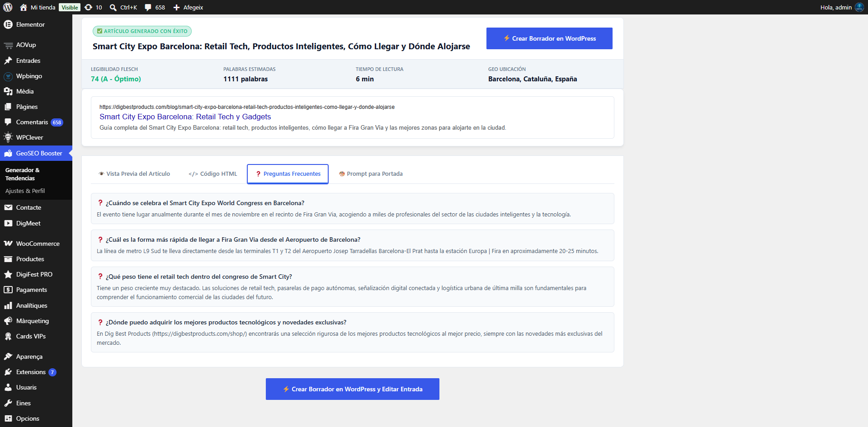868x427 pixels.
Task: Click the Elementor sidebar icon
Action: [8, 24]
